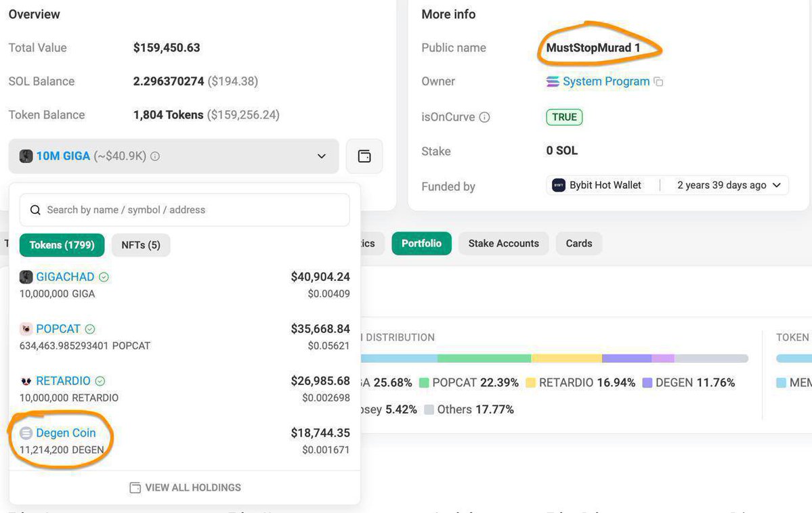Screen dimensions: 812x513
Task: Click the search magnifier icon
Action: click(x=35, y=210)
